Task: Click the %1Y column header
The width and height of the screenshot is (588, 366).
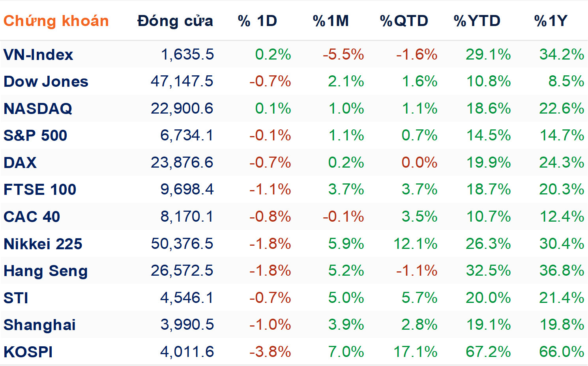Action: (551, 21)
